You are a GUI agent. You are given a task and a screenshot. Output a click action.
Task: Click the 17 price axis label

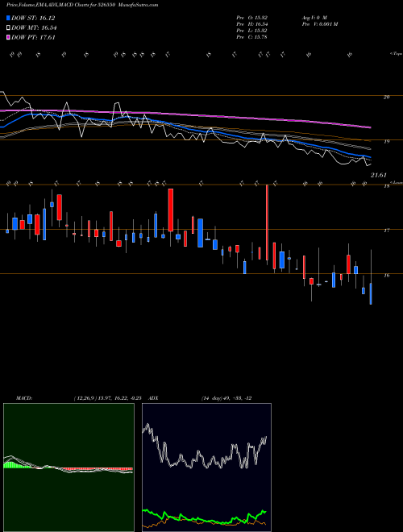(x=386, y=231)
